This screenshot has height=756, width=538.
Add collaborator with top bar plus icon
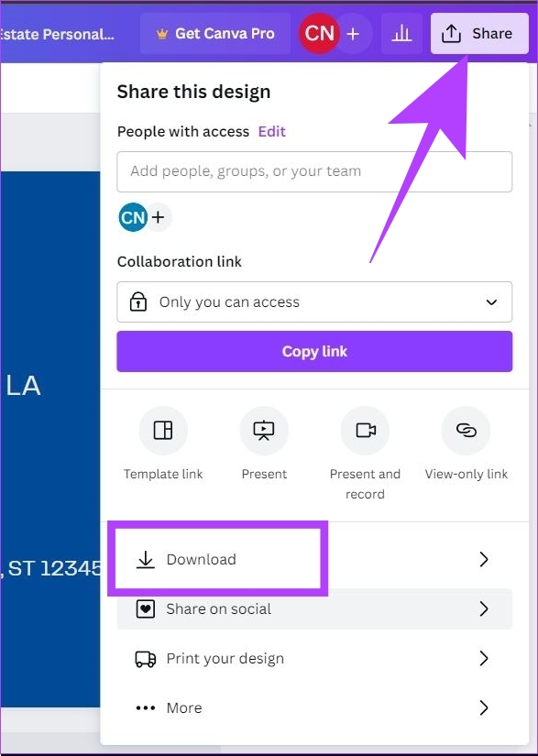[353, 34]
